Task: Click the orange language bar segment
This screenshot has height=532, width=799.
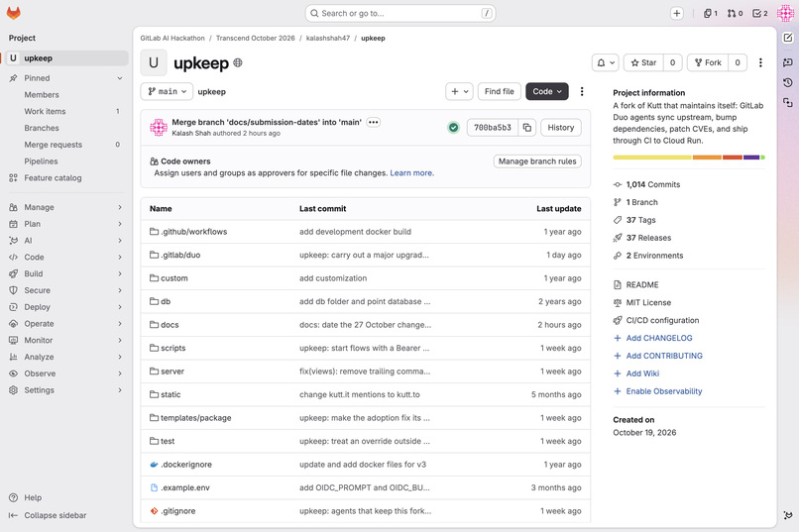Action: coord(707,158)
